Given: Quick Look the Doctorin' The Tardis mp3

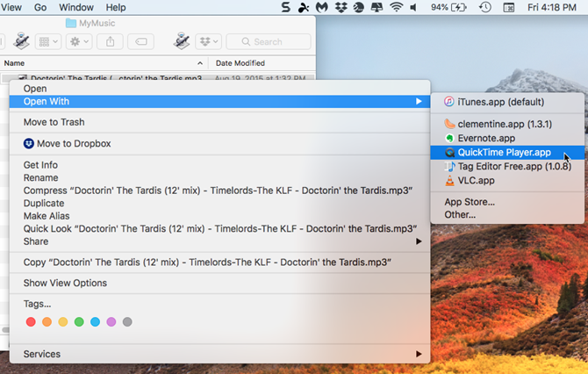Looking at the screenshot, I should click(x=219, y=228).
